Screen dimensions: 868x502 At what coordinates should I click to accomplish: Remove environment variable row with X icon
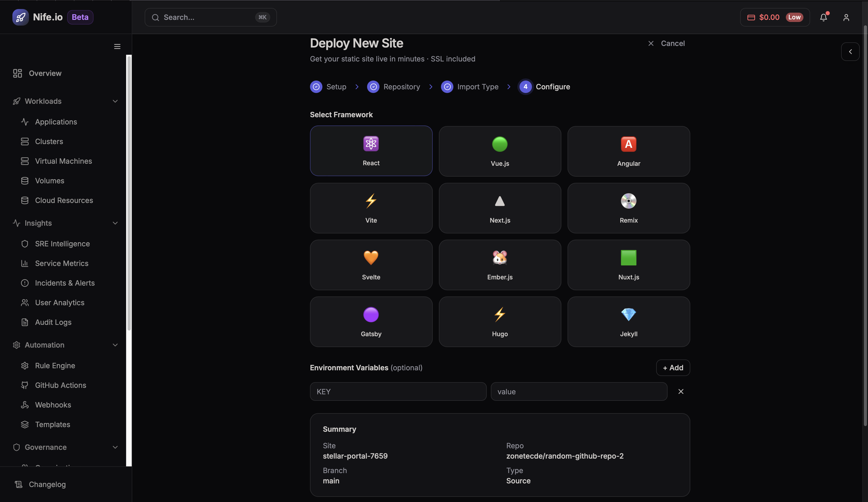[681, 391]
